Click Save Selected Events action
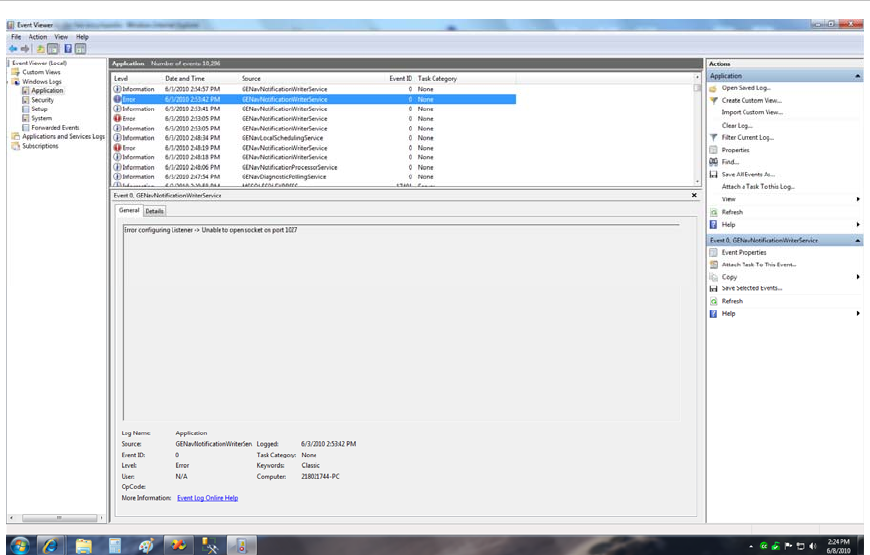This screenshot has width=870, height=555. pos(752,288)
